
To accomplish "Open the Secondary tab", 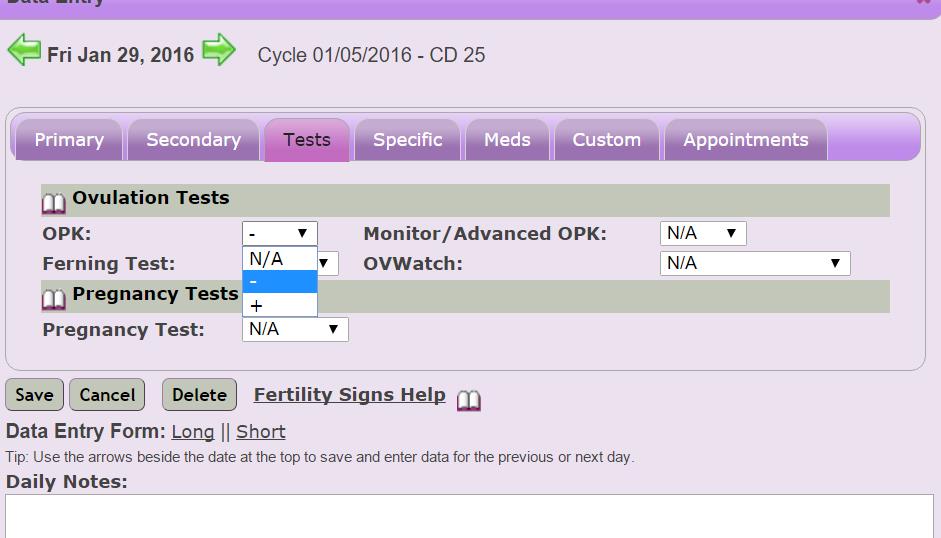I will (193, 140).
